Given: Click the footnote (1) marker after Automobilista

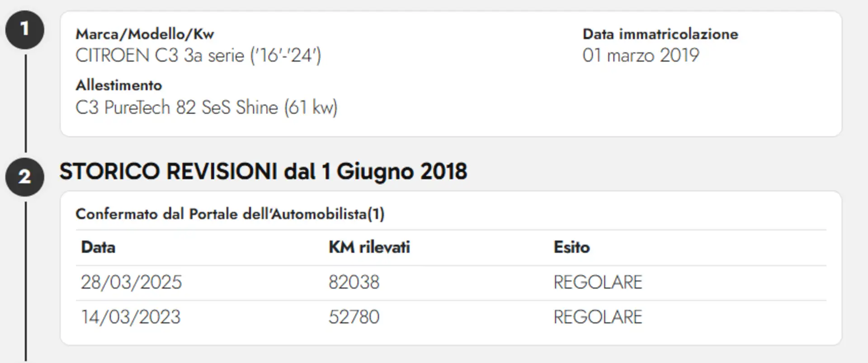Looking at the screenshot, I should pos(376,214).
